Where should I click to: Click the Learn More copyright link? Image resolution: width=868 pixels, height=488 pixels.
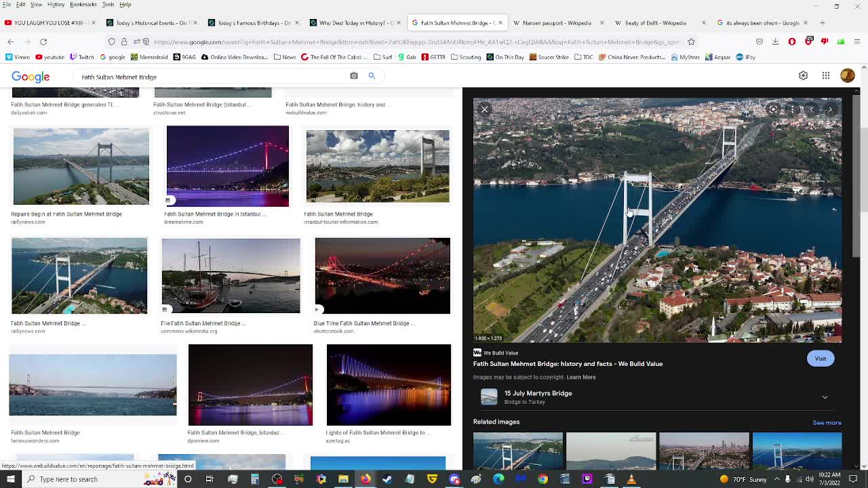[x=581, y=377]
